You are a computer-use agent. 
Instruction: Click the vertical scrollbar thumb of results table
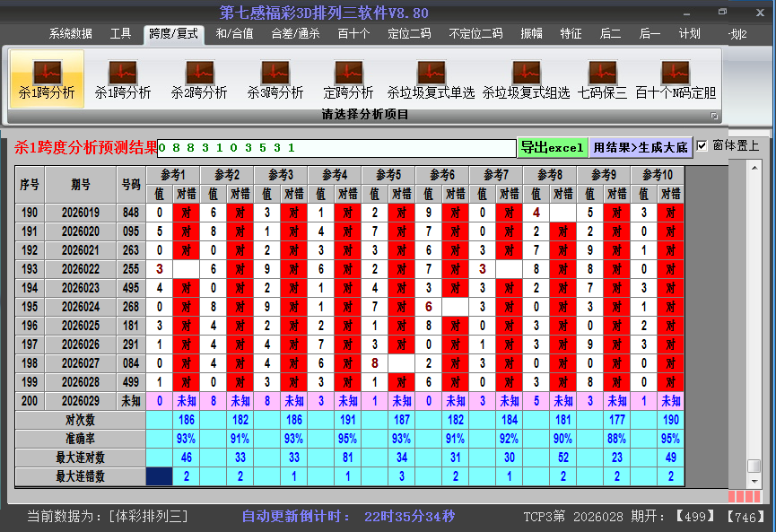click(x=754, y=466)
